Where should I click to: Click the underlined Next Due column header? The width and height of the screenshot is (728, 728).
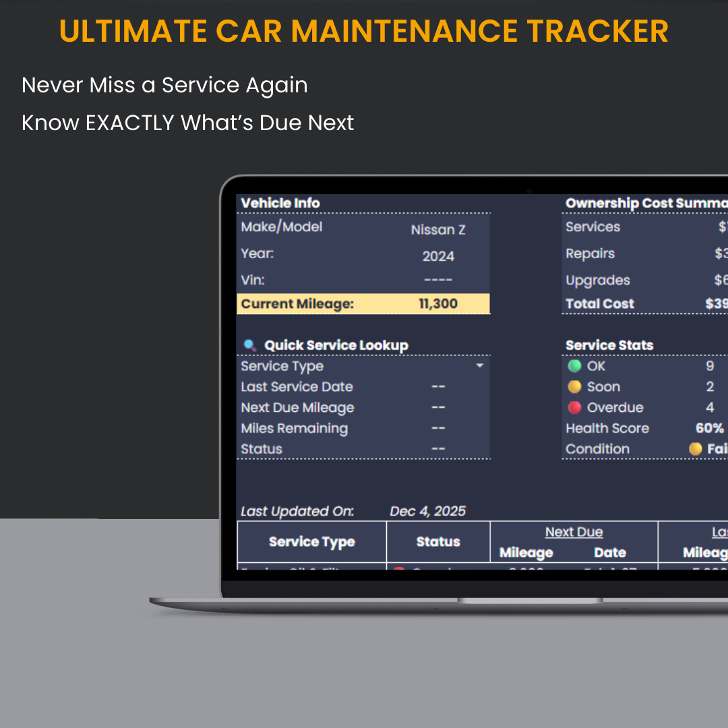[574, 532]
